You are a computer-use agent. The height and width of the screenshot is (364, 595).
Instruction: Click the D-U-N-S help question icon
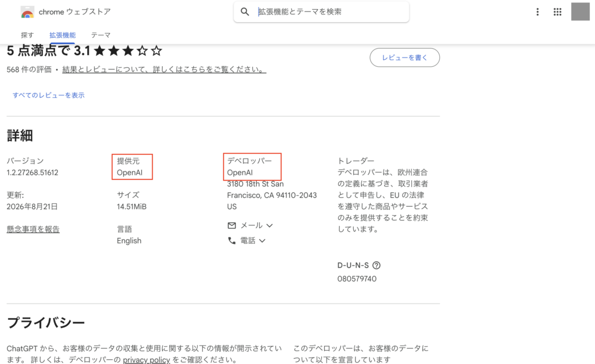[x=377, y=265]
